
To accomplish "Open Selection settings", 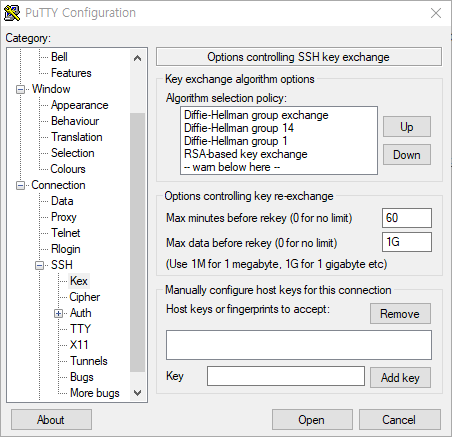I will pyautogui.click(x=73, y=153).
